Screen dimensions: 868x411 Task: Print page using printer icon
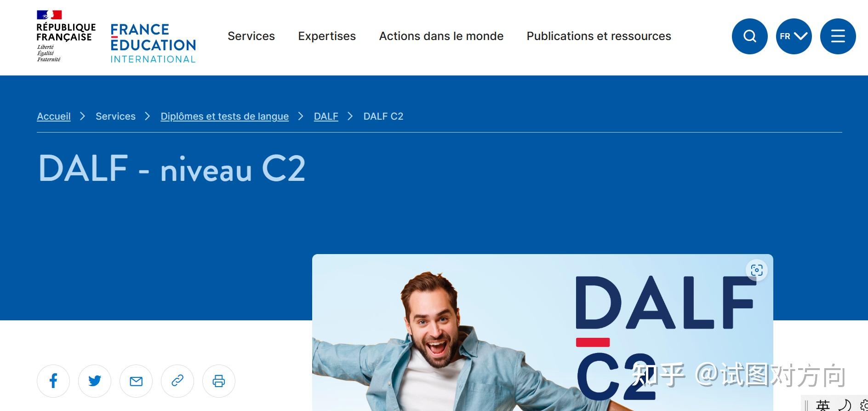pyautogui.click(x=219, y=381)
